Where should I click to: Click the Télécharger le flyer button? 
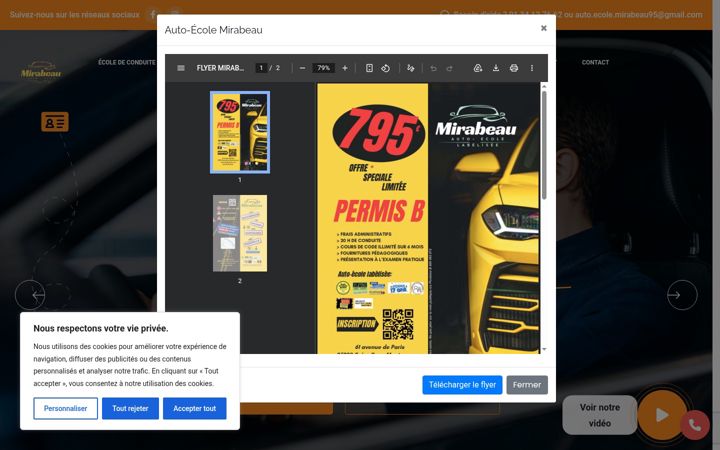462,385
